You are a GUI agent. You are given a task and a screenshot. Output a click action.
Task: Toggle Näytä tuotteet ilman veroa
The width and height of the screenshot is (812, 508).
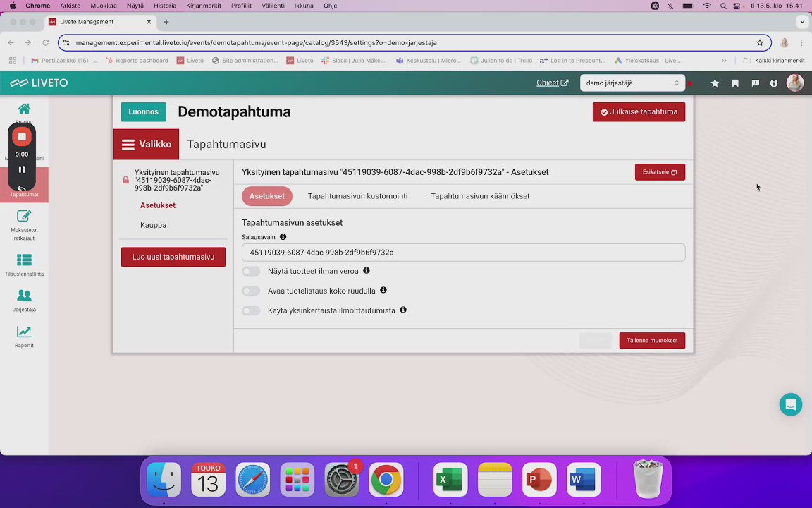pos(251,271)
